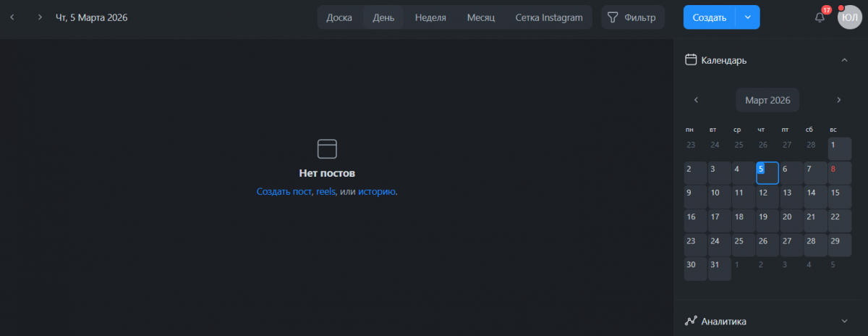Select March 19 in the calendar

[x=767, y=221]
